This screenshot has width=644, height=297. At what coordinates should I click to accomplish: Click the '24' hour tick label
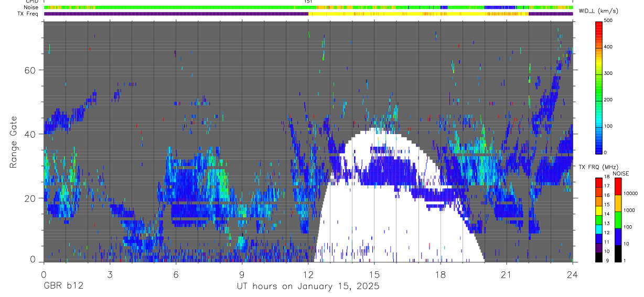pyautogui.click(x=572, y=274)
